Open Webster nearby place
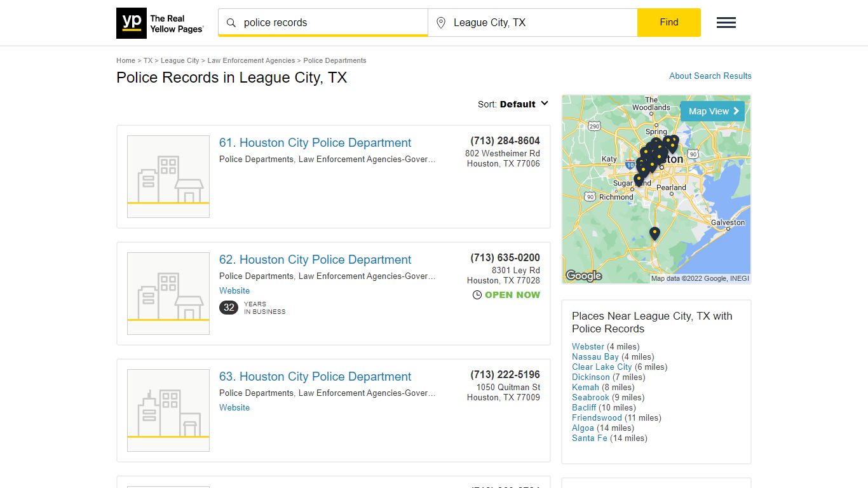This screenshot has height=488, width=868. coord(588,346)
